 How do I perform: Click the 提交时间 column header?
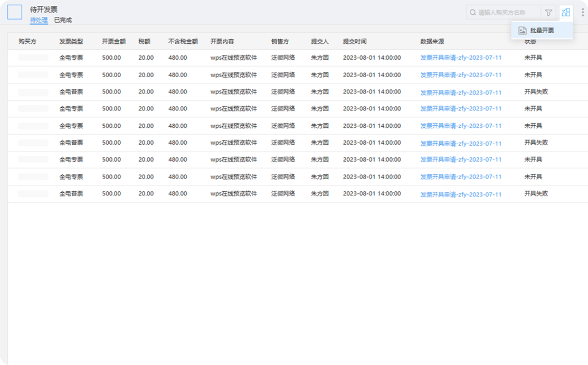pyautogui.click(x=355, y=41)
